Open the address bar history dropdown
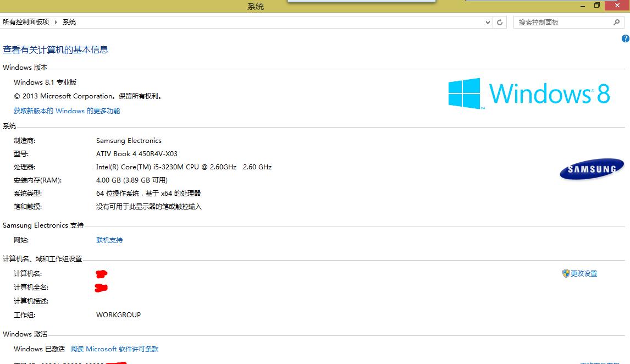 click(x=488, y=23)
